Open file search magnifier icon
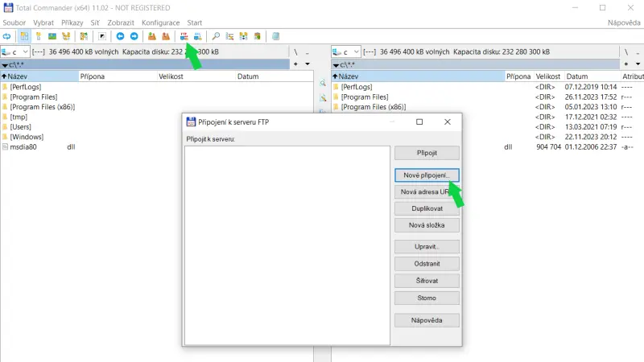 216,36
